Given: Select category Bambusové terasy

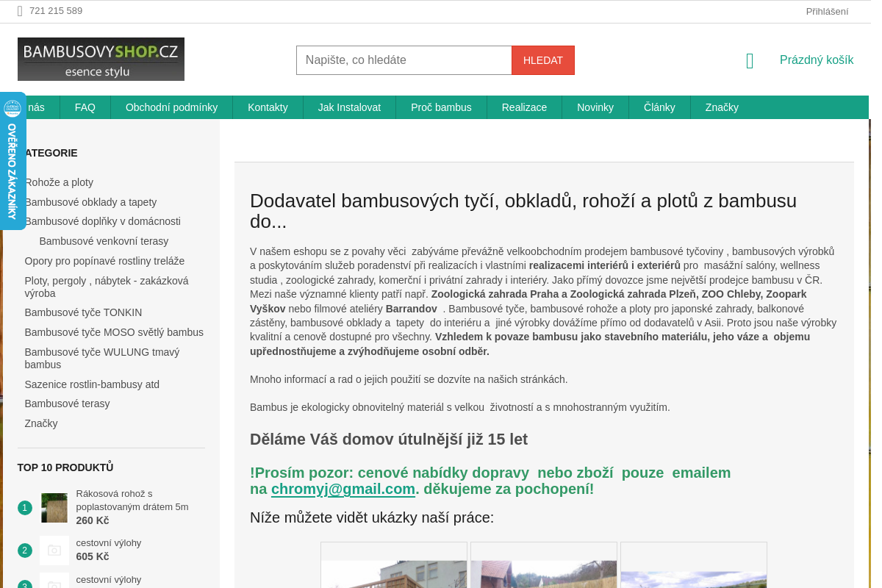Looking at the screenshot, I should (67, 404).
